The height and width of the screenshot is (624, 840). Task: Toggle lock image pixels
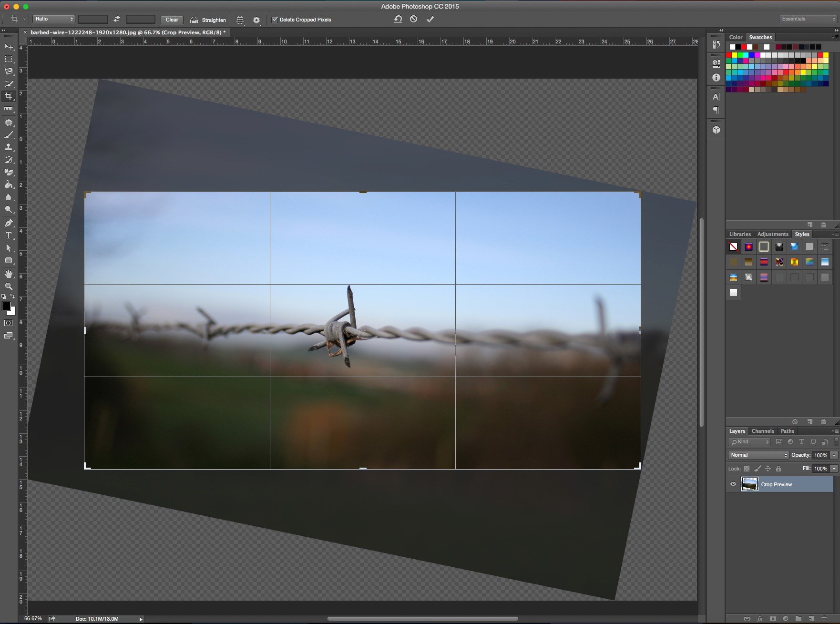coord(758,469)
